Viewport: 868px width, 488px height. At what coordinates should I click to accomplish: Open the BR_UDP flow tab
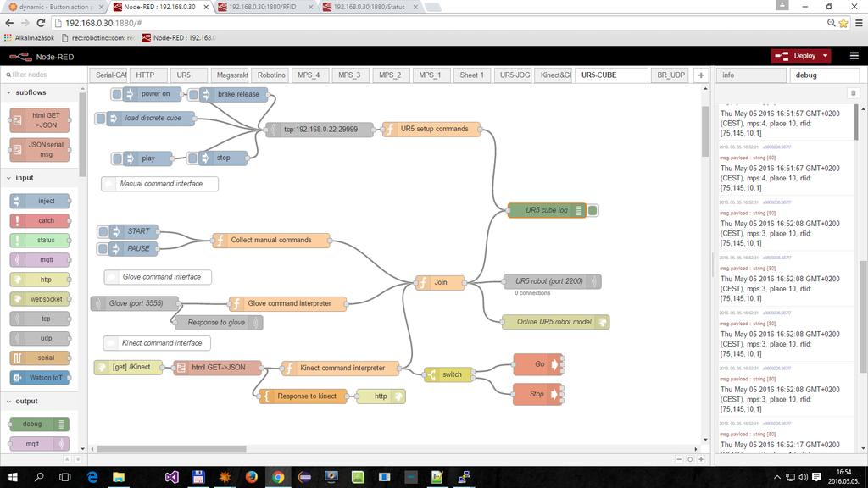tap(671, 75)
